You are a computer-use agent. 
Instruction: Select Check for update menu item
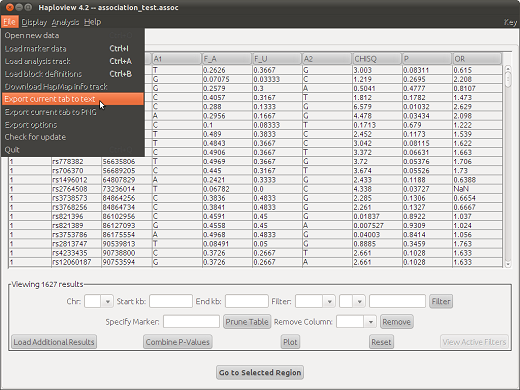coord(73,137)
